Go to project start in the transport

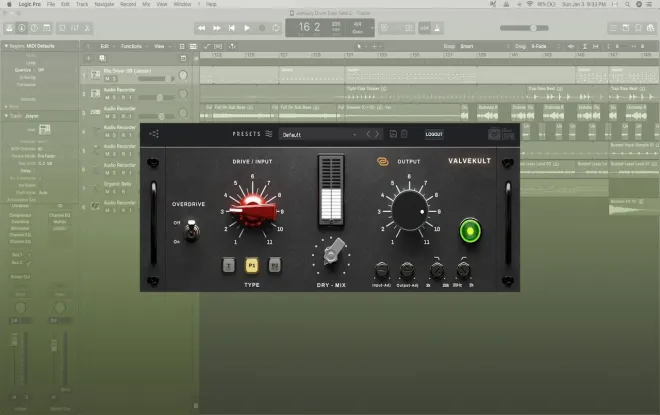coord(232,28)
